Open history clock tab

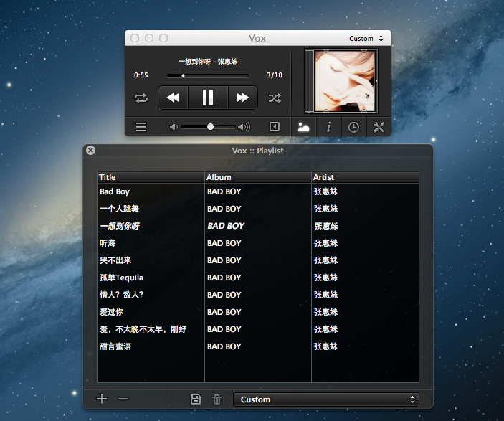(353, 127)
